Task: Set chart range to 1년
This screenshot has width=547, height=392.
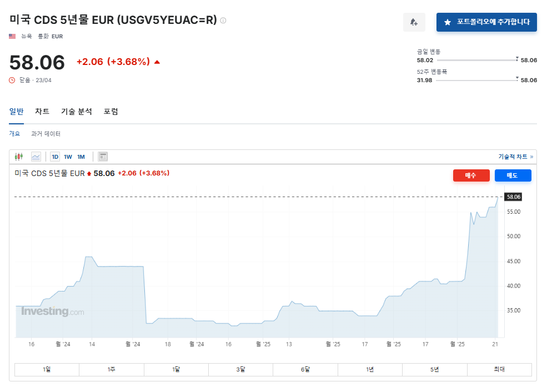Action: (x=370, y=369)
